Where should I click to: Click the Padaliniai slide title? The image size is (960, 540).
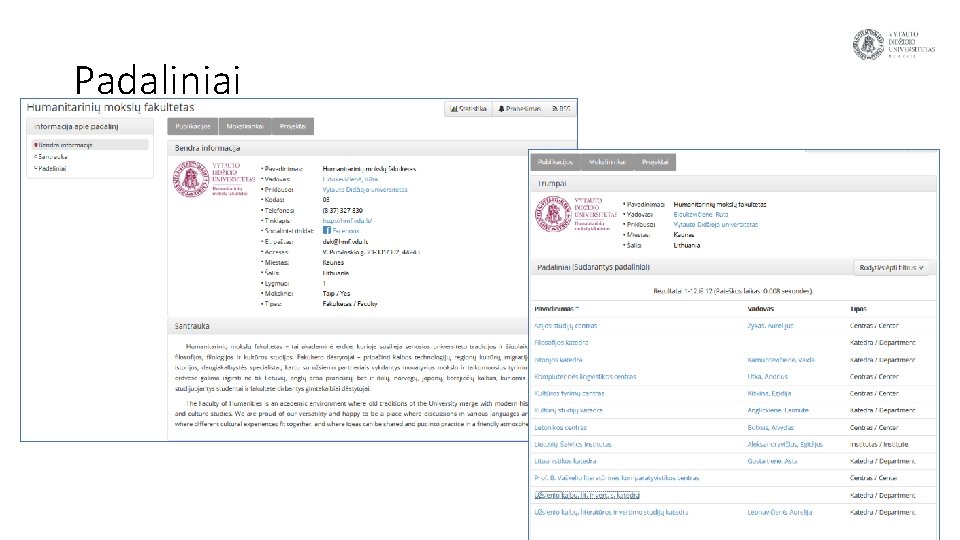(157, 80)
